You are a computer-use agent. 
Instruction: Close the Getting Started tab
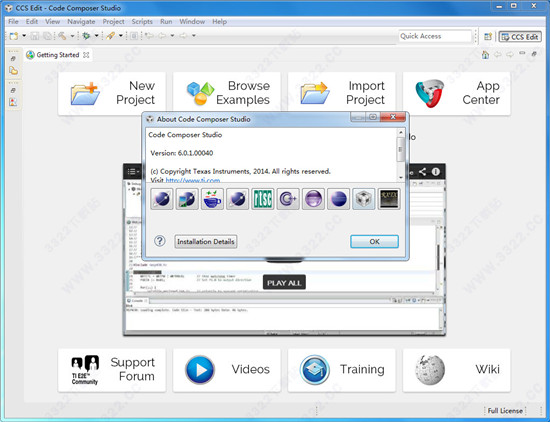(86, 55)
